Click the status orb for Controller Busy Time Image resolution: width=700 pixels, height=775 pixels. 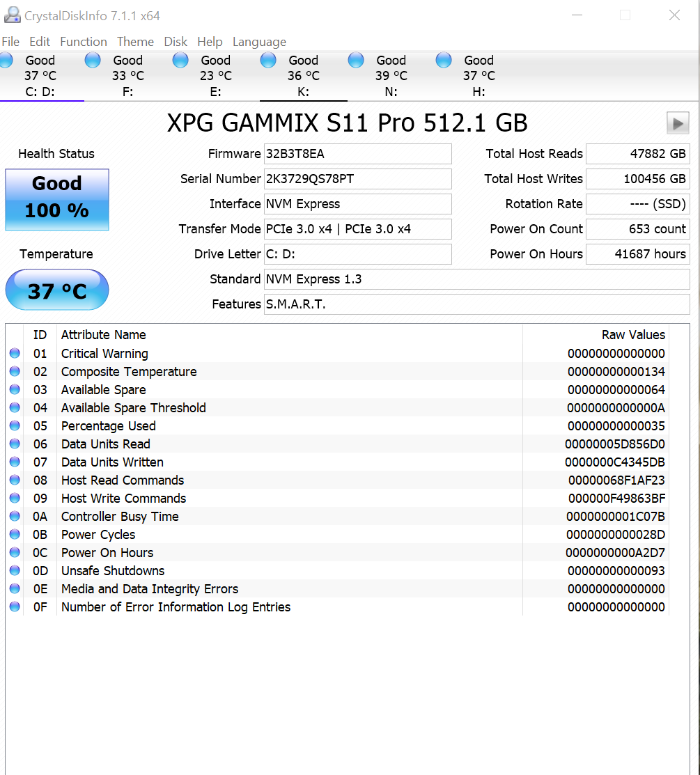[15, 516]
